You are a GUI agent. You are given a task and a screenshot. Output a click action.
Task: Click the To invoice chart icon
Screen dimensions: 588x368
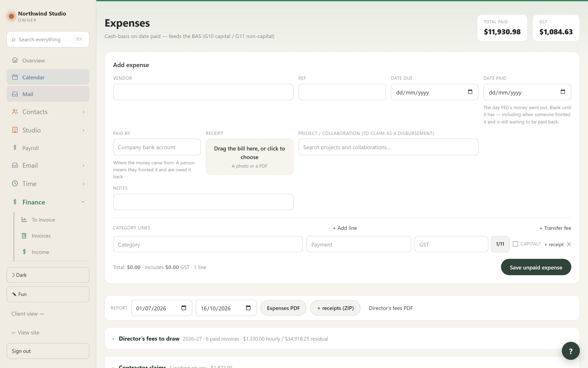tap(24, 220)
